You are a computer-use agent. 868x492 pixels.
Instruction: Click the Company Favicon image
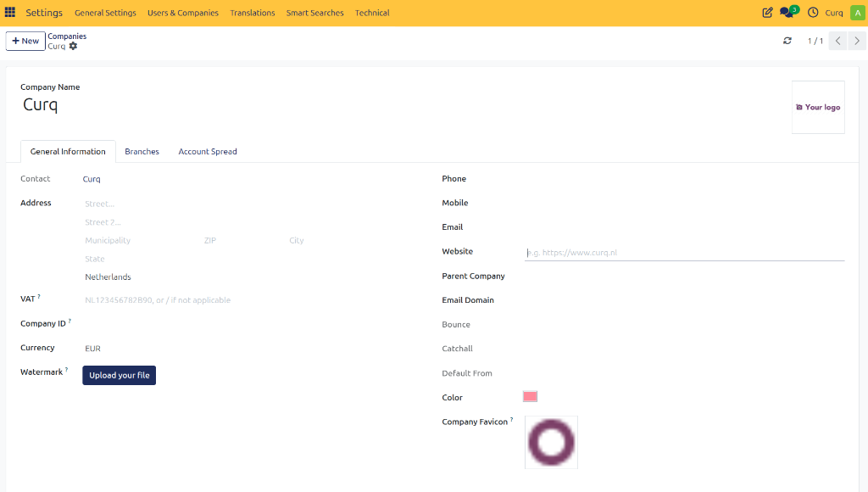pos(551,442)
